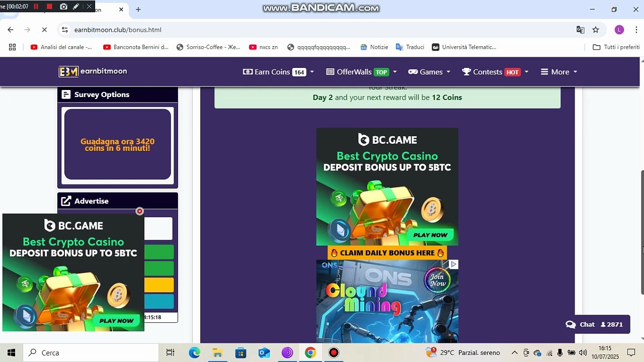Viewport: 644px width, 362px height.
Task: Show hidden system tray icons
Action: pyautogui.click(x=515, y=353)
